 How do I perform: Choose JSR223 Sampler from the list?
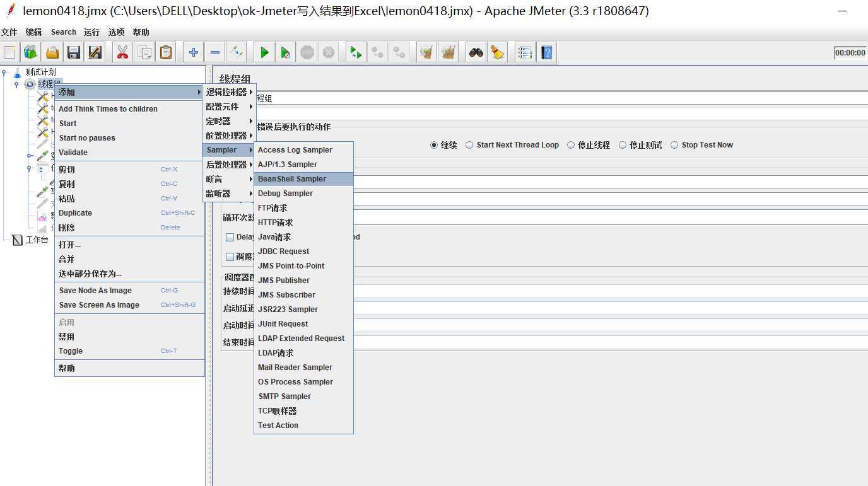(303, 310)
